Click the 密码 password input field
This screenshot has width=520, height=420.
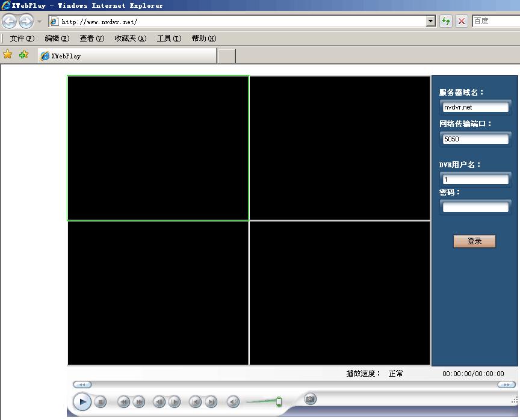click(475, 207)
